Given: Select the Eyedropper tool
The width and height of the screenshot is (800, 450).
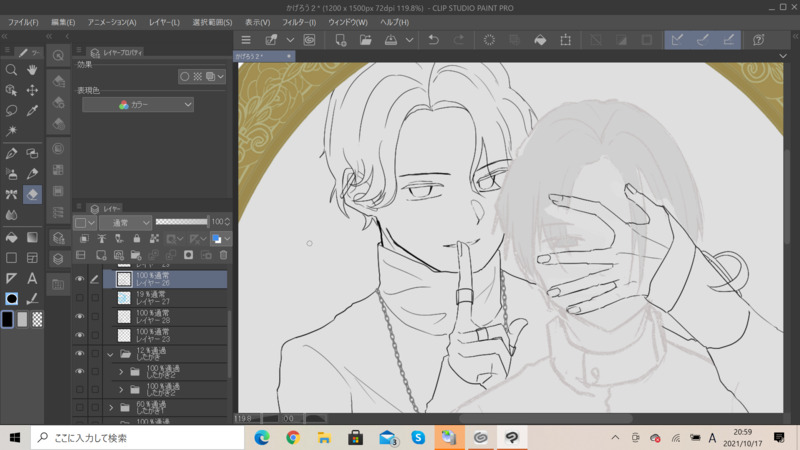Looking at the screenshot, I should pyautogui.click(x=32, y=110).
